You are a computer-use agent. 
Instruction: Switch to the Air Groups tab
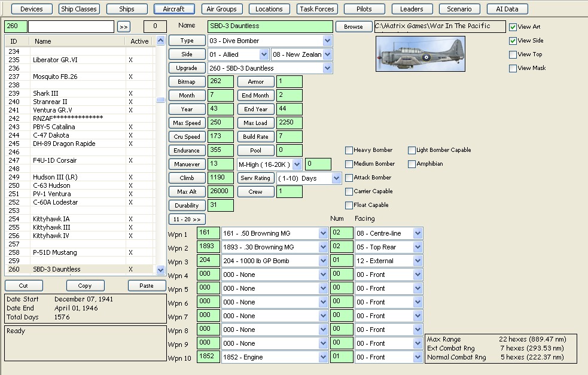coord(221,8)
